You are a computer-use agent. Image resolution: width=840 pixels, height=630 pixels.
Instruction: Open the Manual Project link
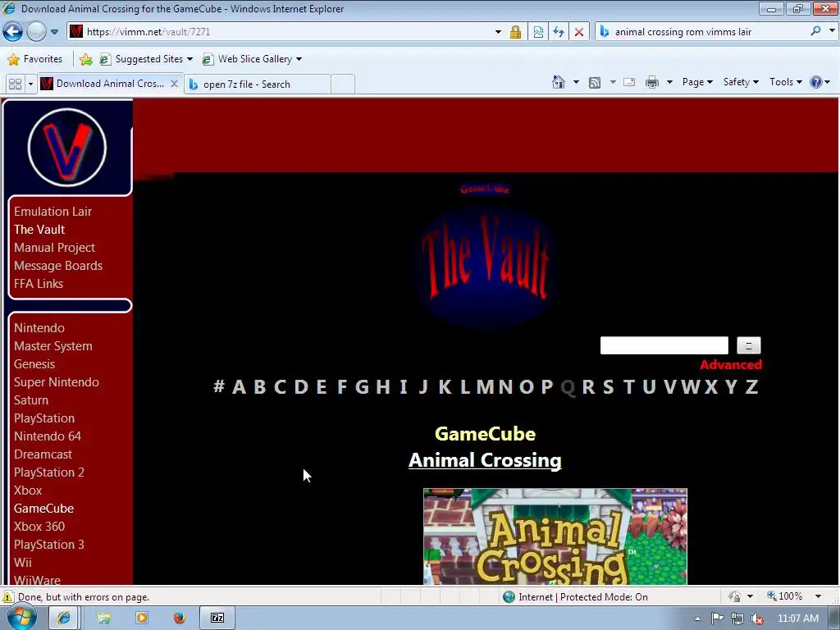pyautogui.click(x=54, y=248)
